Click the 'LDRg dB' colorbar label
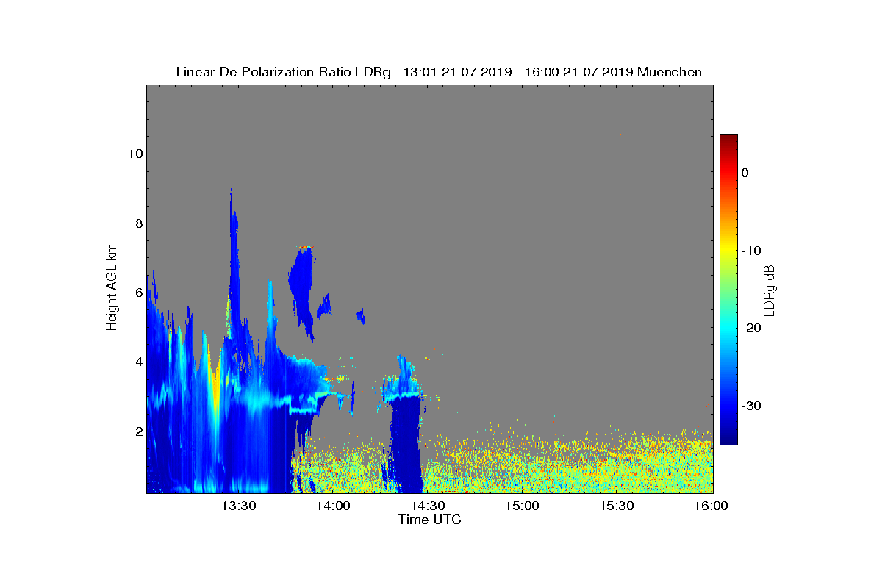Image resolution: width=882 pixels, height=588 pixels. coord(770,290)
